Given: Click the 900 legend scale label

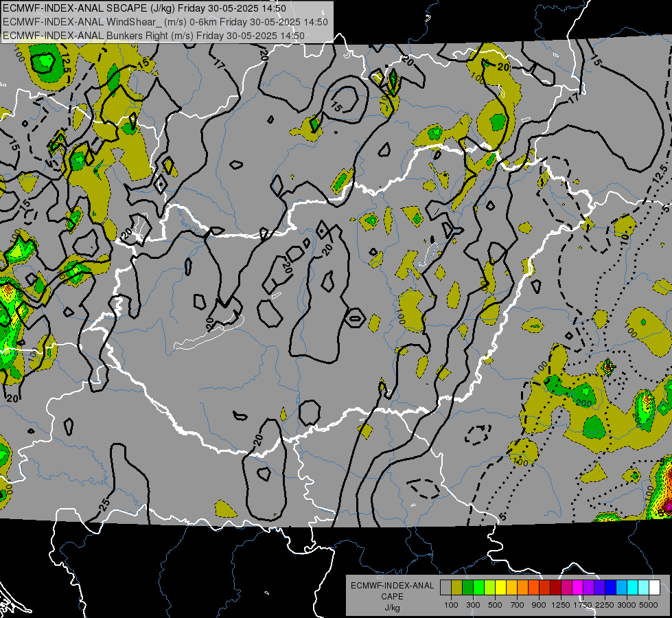Looking at the screenshot, I should tap(539, 605).
